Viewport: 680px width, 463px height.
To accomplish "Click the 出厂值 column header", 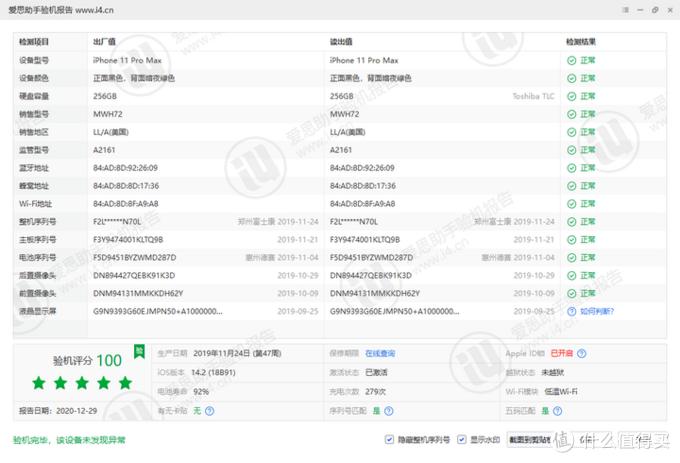I will click(105, 42).
